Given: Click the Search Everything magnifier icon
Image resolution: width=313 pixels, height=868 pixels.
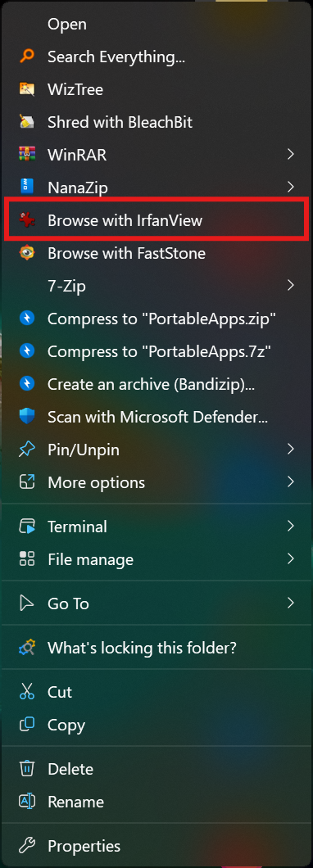Looking at the screenshot, I should coord(26,56).
